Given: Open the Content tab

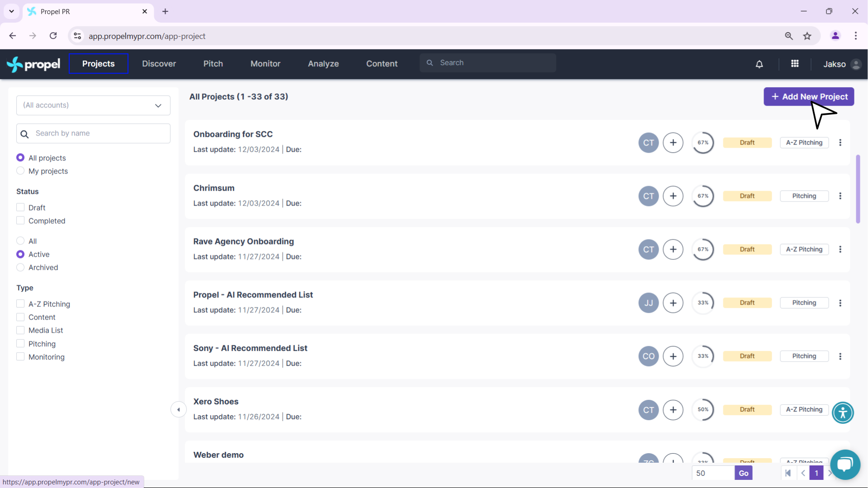Looking at the screenshot, I should click(x=382, y=64).
